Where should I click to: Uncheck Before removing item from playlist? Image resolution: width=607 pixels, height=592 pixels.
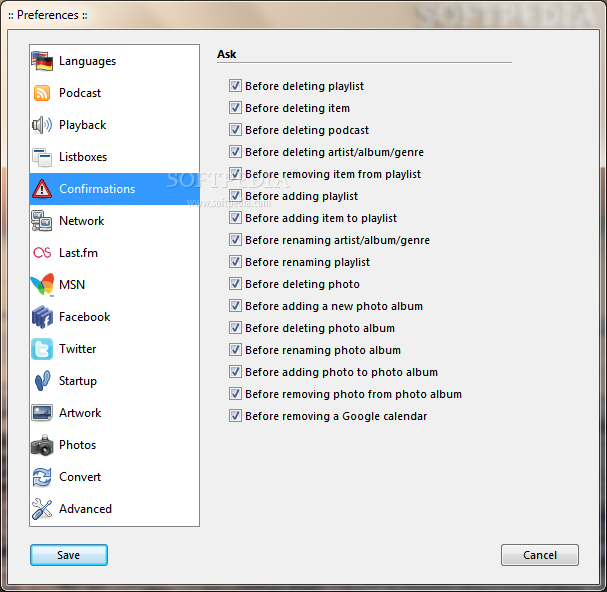[235, 173]
